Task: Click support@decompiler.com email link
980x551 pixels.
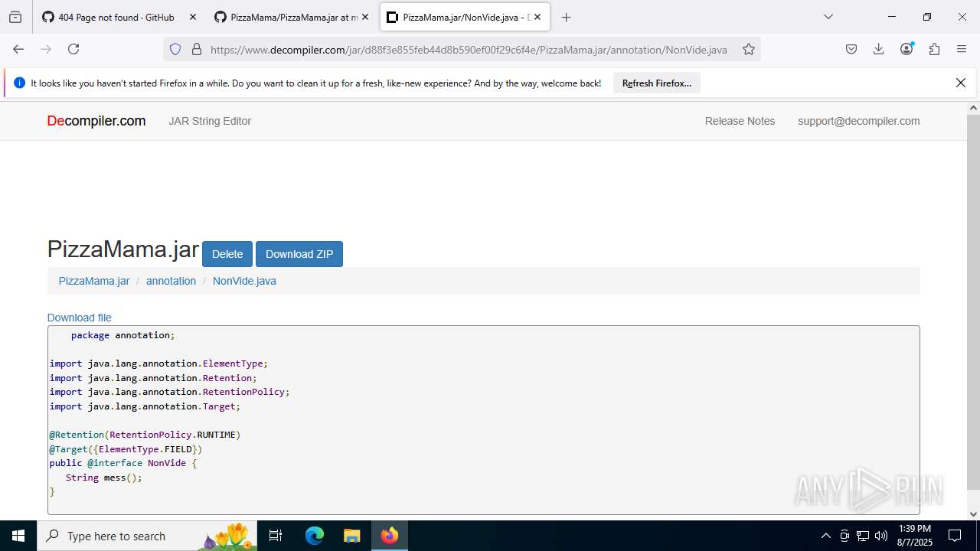Action: coord(859,121)
